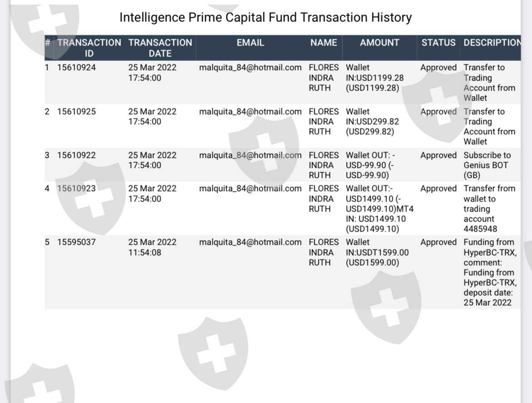Click the STATUS column header
Viewport: 532px width, 403px height.
pos(438,43)
